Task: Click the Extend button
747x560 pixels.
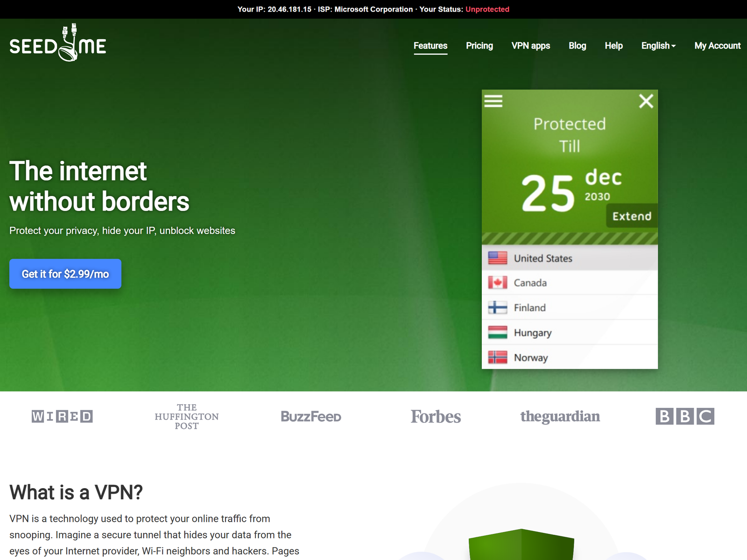Action: [x=632, y=216]
